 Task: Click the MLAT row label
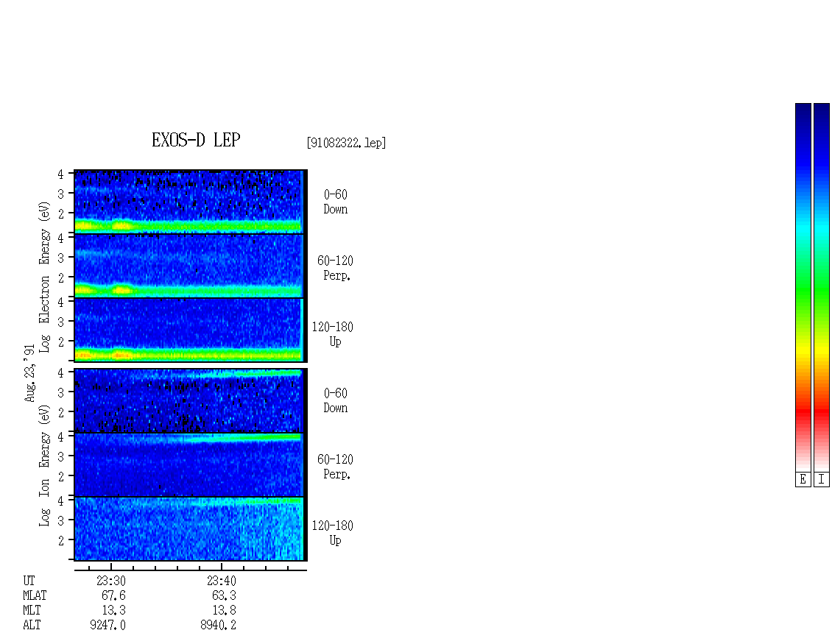(x=35, y=595)
